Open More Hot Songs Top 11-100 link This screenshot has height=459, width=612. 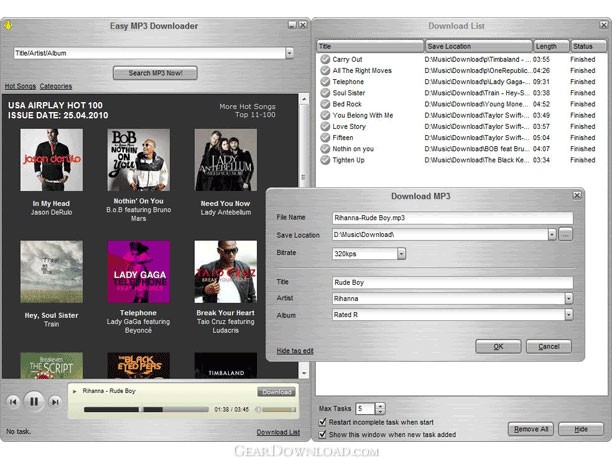pyautogui.click(x=247, y=110)
